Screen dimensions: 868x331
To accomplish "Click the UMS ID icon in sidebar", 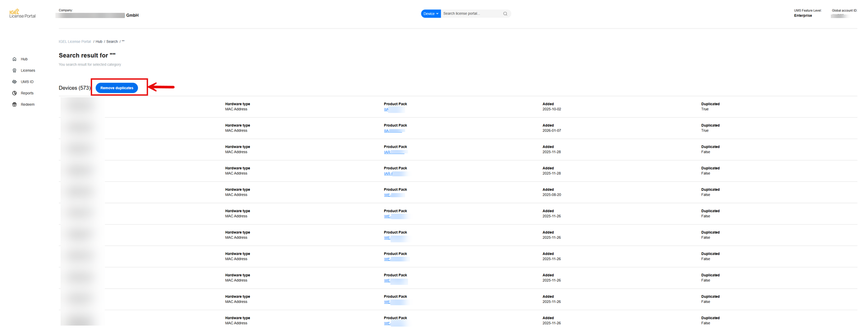I will click(14, 82).
